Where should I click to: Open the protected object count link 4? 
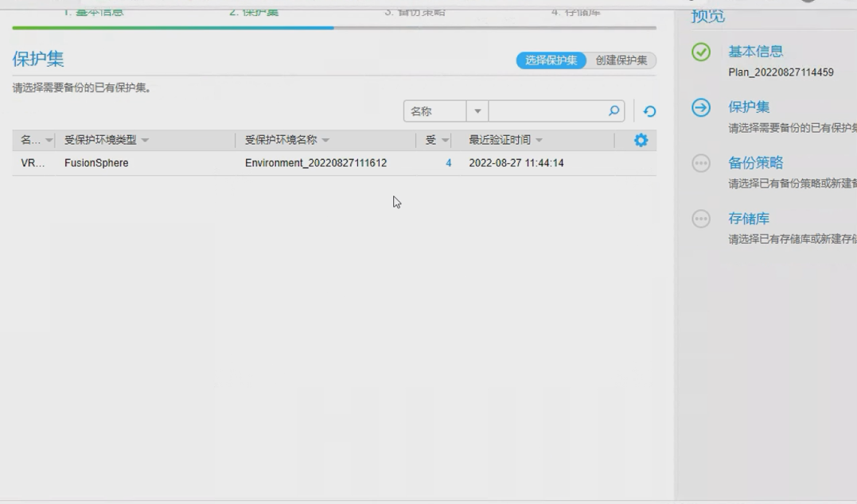[x=448, y=163]
